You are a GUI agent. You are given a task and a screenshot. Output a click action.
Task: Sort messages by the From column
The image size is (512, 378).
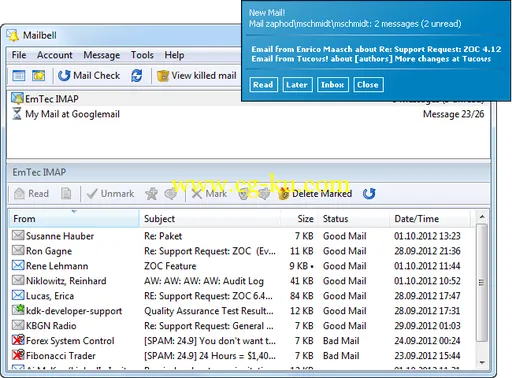coord(73,219)
